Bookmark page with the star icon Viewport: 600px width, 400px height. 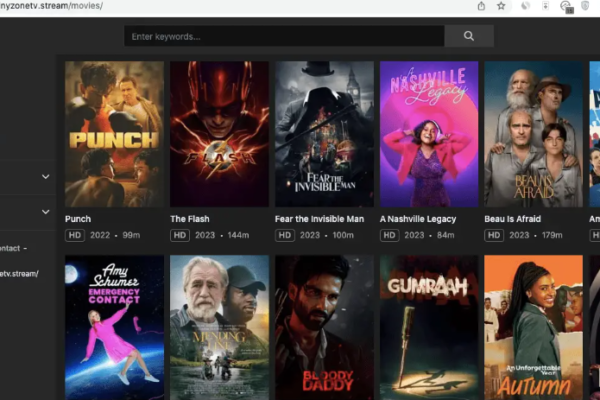coord(501,6)
